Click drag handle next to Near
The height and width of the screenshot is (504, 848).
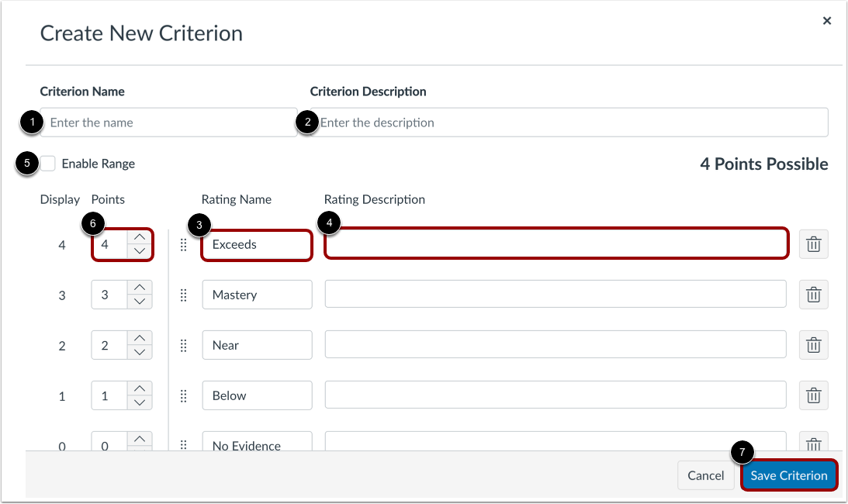(x=184, y=345)
